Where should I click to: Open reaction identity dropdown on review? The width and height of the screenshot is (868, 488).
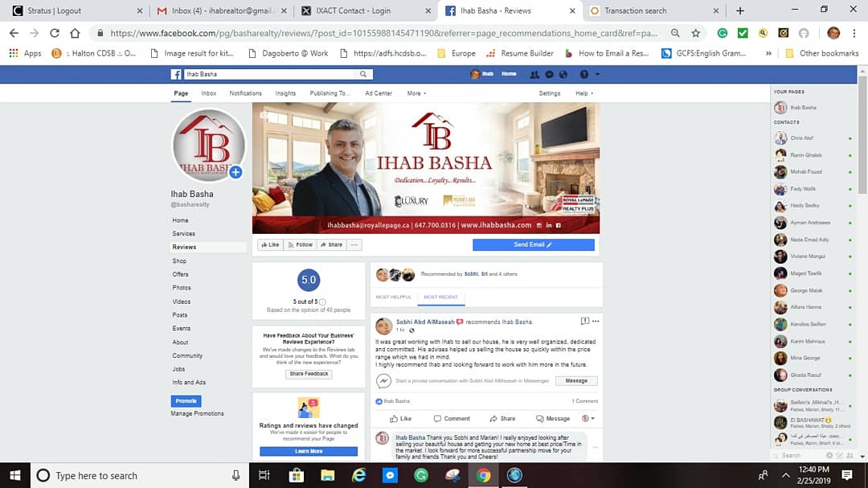pos(588,419)
